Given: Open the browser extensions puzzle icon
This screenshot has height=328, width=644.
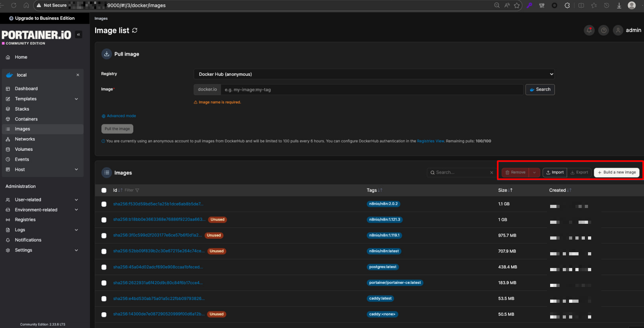Looking at the screenshot, I should [x=567, y=6].
